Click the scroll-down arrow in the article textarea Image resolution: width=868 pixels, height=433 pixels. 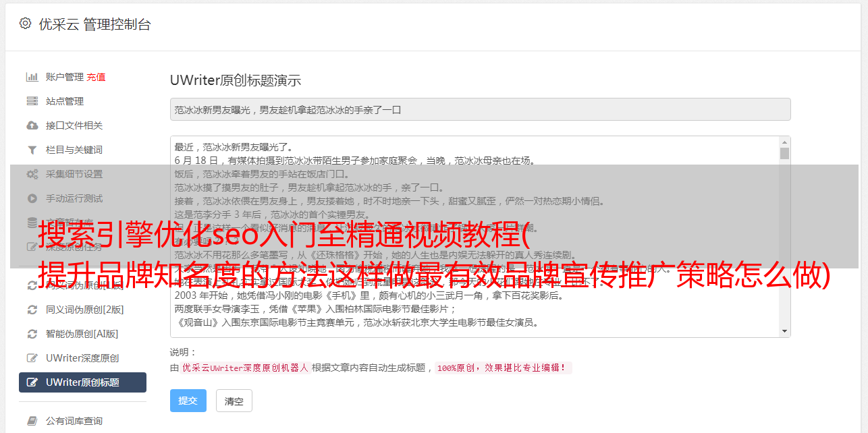coord(784,331)
